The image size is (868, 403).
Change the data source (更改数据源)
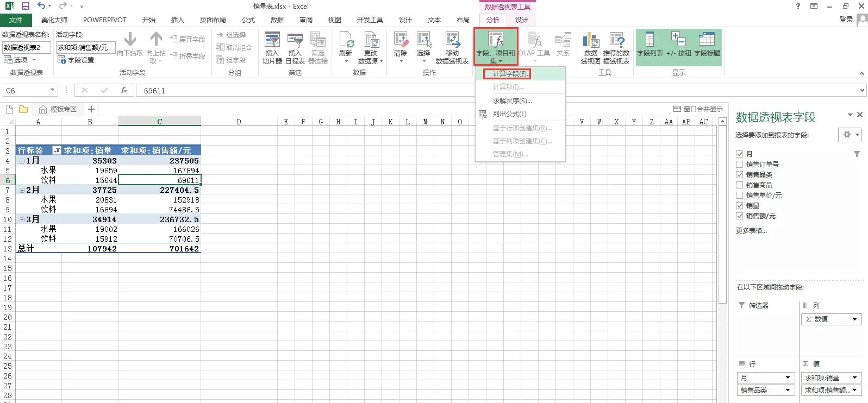click(371, 48)
